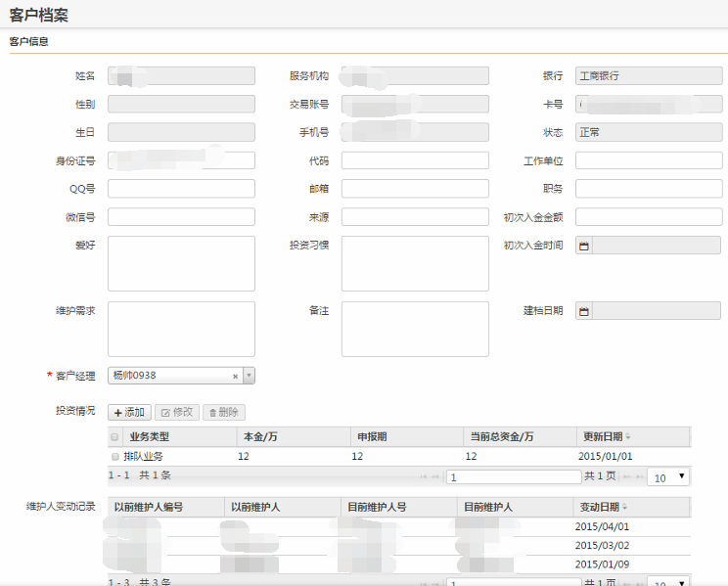Open investment table page-size dropdown

(669, 477)
